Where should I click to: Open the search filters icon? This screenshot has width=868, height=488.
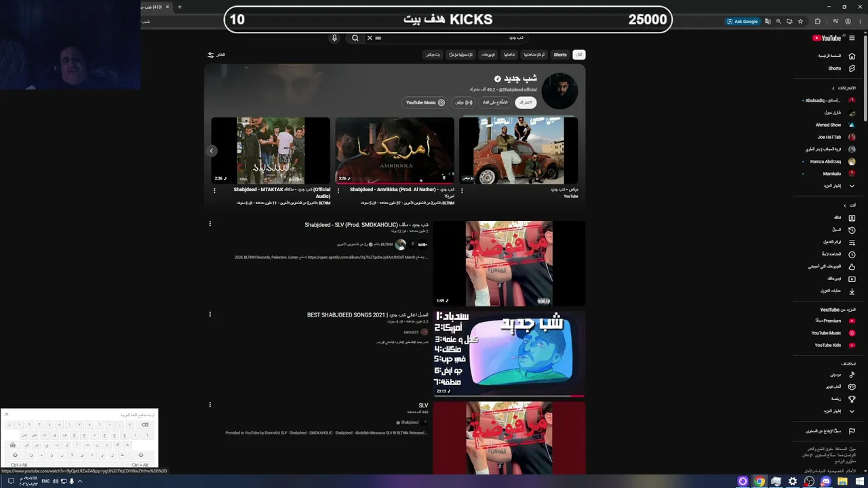(x=211, y=55)
